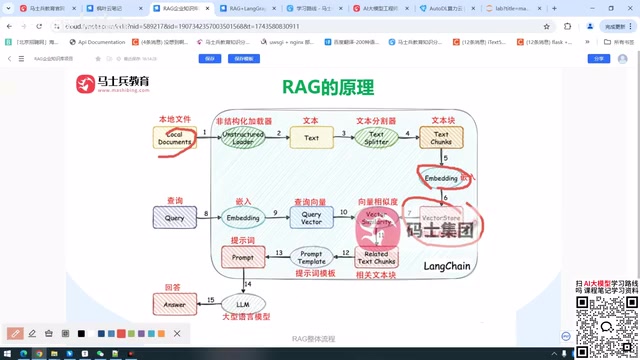Pick the black color swatch
The width and height of the screenshot is (640, 360).
tap(81, 333)
